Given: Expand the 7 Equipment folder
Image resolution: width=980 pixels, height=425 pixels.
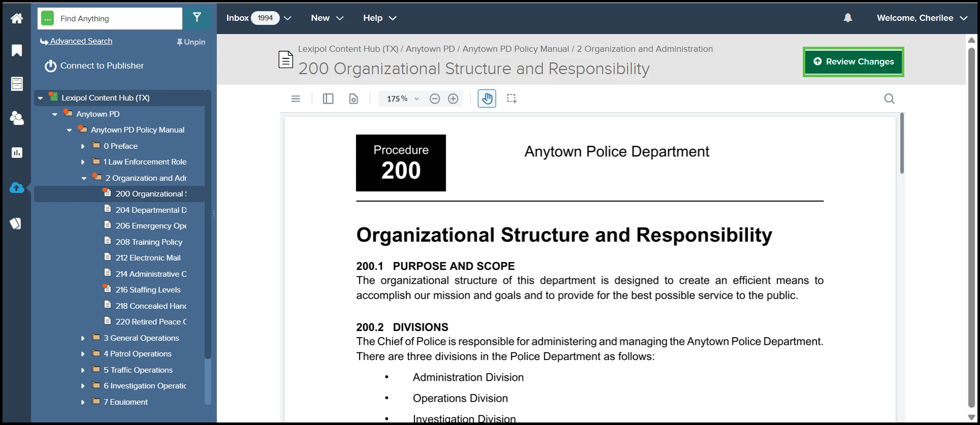Looking at the screenshot, I should 83,402.
